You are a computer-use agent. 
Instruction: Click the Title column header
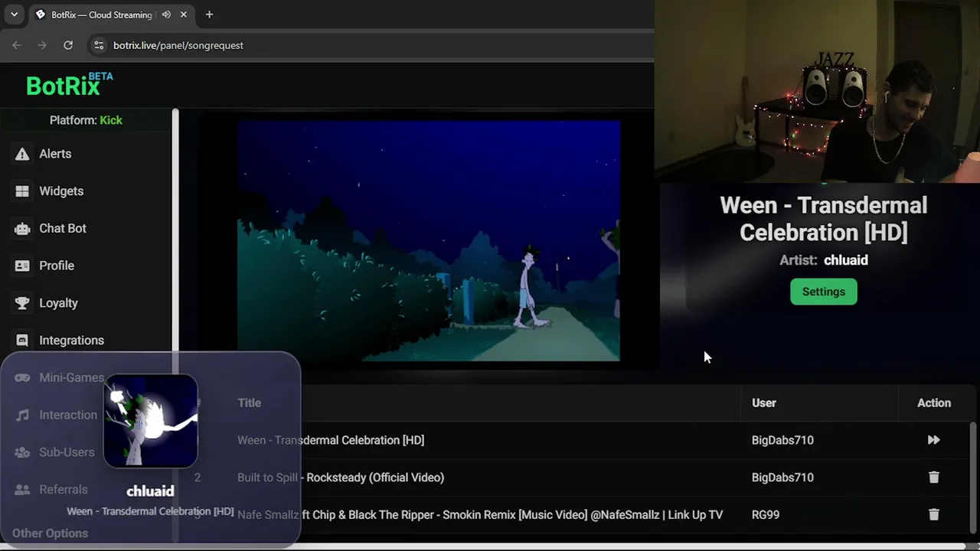[249, 403]
